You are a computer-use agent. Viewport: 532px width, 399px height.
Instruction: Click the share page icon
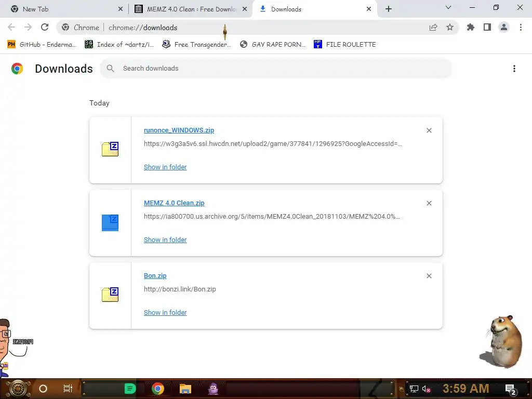click(x=433, y=28)
